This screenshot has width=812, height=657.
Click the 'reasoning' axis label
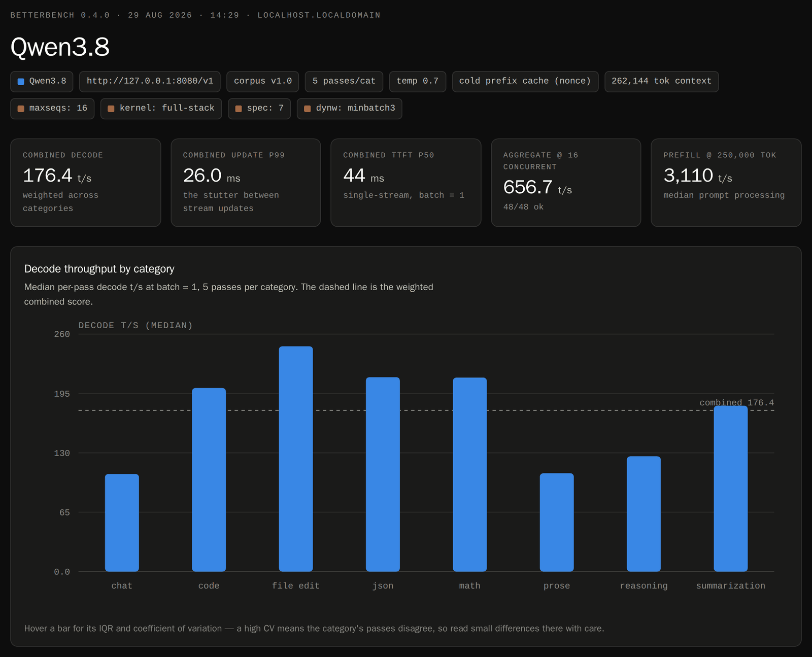(x=644, y=586)
